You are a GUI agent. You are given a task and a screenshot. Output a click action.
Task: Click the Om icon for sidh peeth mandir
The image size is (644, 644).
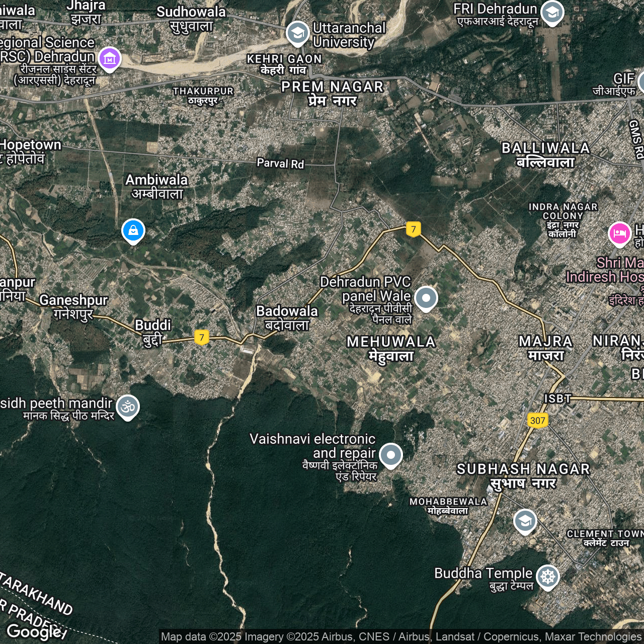128,407
